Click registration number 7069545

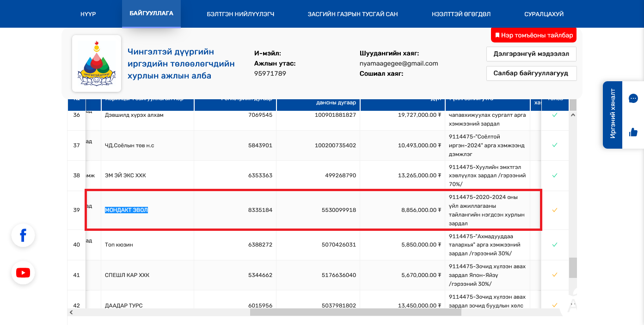(x=260, y=115)
